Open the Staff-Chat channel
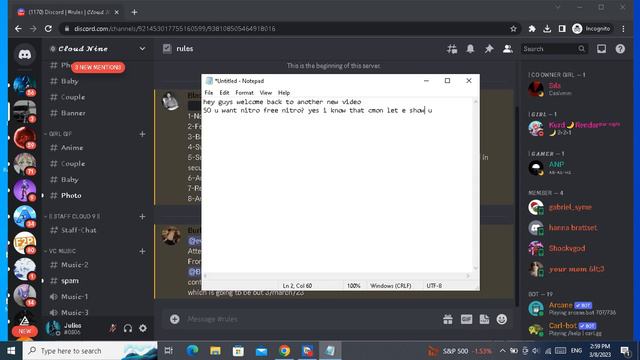The width and height of the screenshot is (640, 360). tap(79, 230)
